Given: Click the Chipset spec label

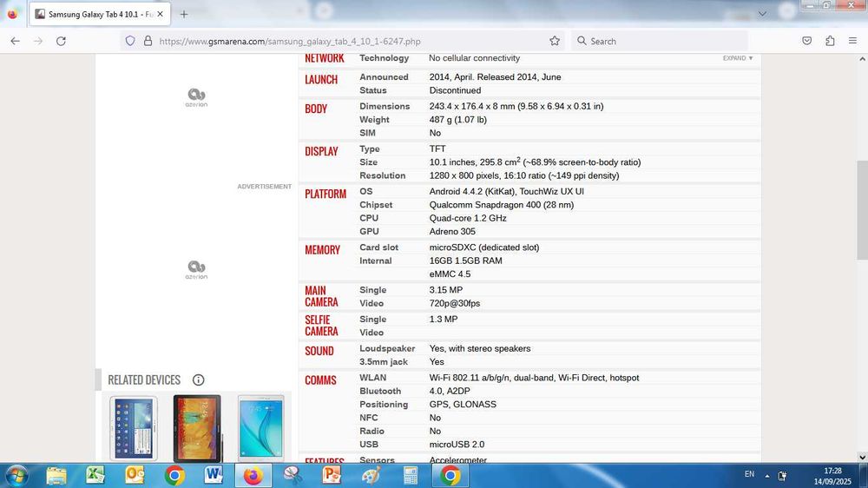Looking at the screenshot, I should click(x=376, y=205).
